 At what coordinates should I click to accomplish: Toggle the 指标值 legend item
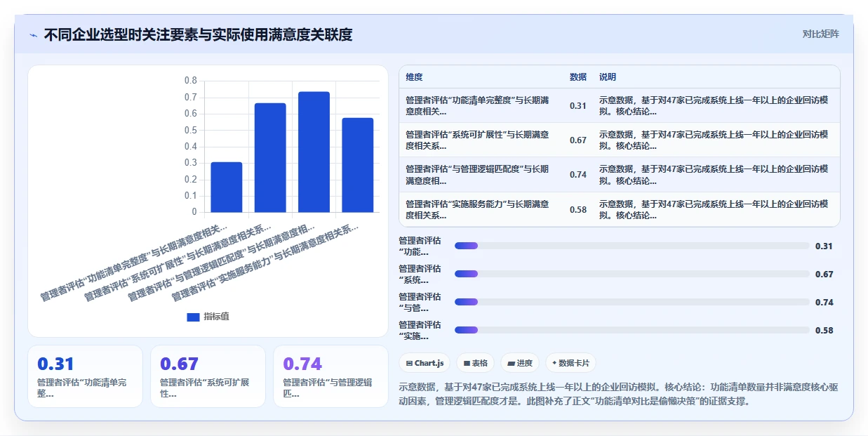208,317
